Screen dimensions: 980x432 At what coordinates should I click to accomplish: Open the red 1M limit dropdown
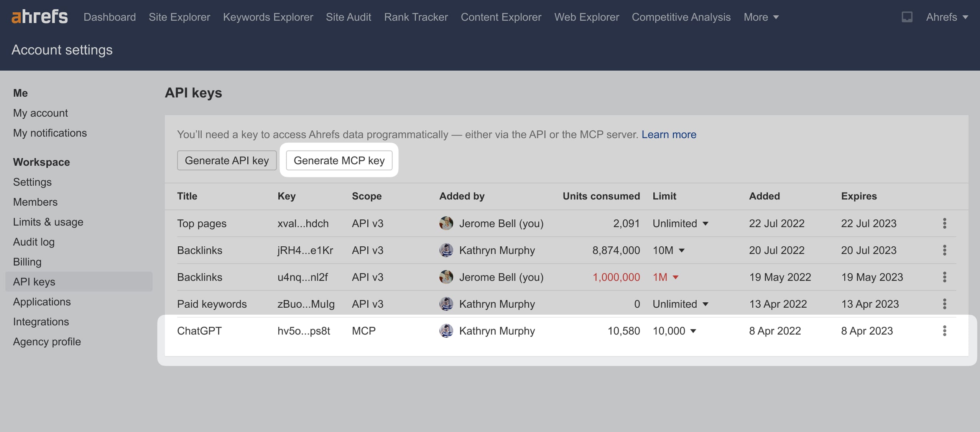pos(666,277)
